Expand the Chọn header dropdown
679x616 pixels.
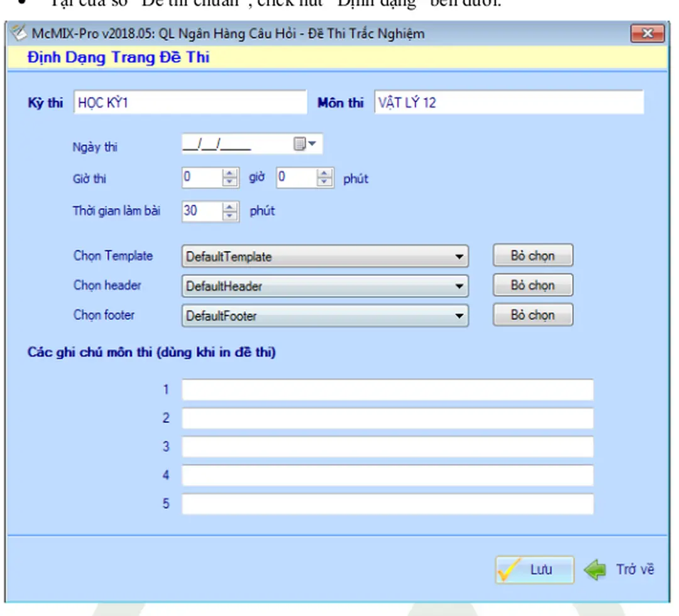(x=460, y=287)
